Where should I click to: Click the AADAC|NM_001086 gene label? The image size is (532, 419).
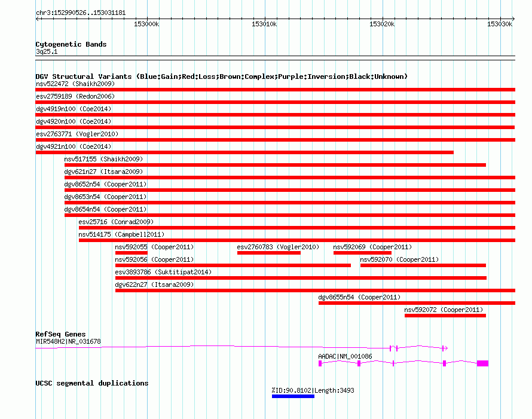click(345, 357)
